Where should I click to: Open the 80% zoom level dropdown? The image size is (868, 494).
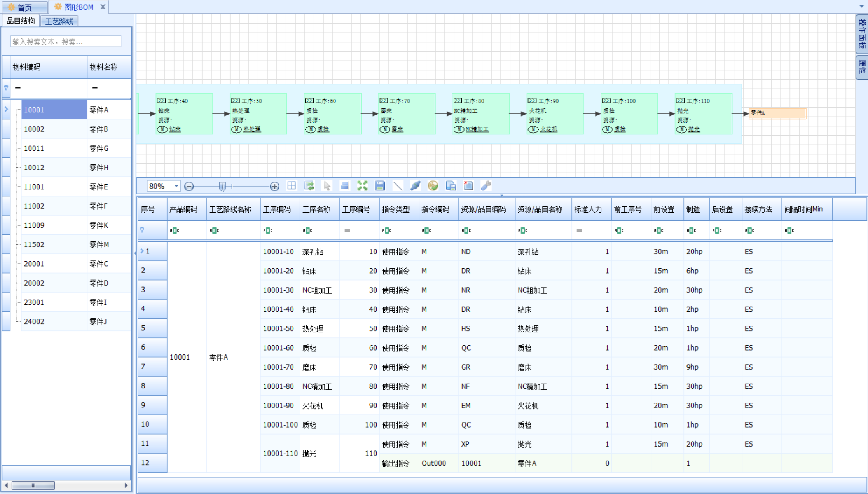[x=176, y=186]
